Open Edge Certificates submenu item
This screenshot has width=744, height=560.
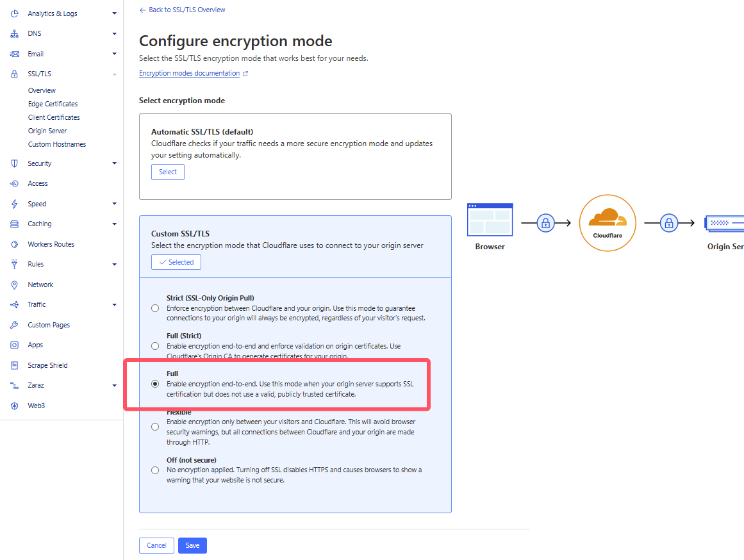(53, 104)
